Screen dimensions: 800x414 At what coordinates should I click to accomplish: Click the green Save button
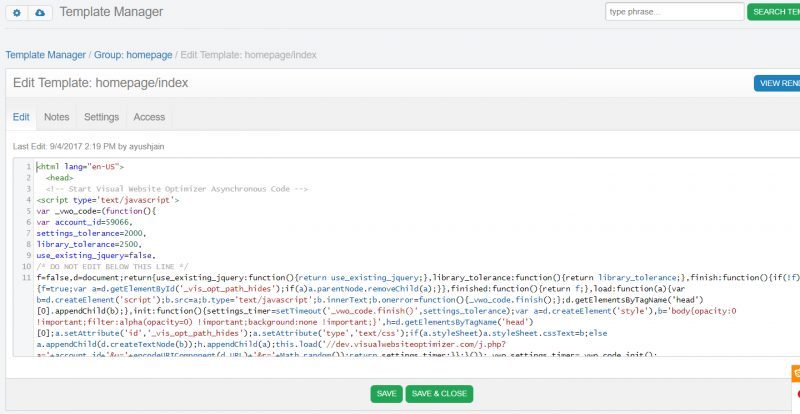[x=386, y=394]
